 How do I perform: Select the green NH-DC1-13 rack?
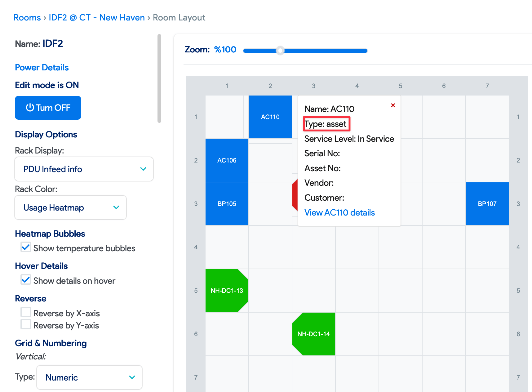click(x=227, y=291)
